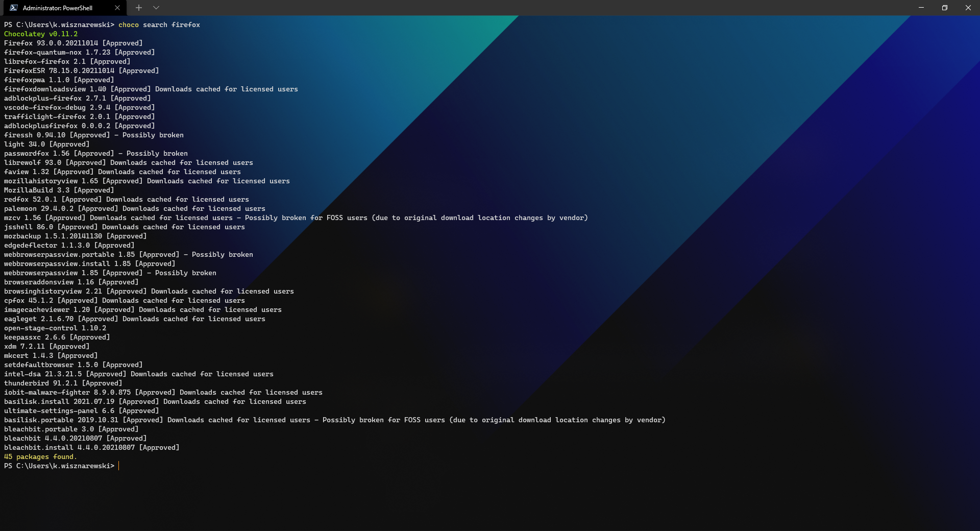Click the 'passwordfox 1.56' line
Image resolution: width=980 pixels, height=531 pixels.
click(x=96, y=153)
